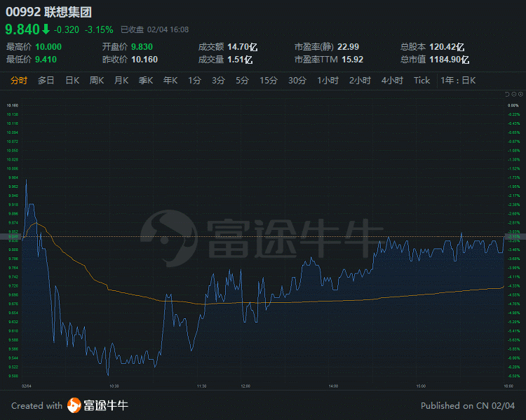Image resolution: width=526 pixels, height=420 pixels.
Task: Click the 富途牛牛 brand name in footer
Action: 106,405
